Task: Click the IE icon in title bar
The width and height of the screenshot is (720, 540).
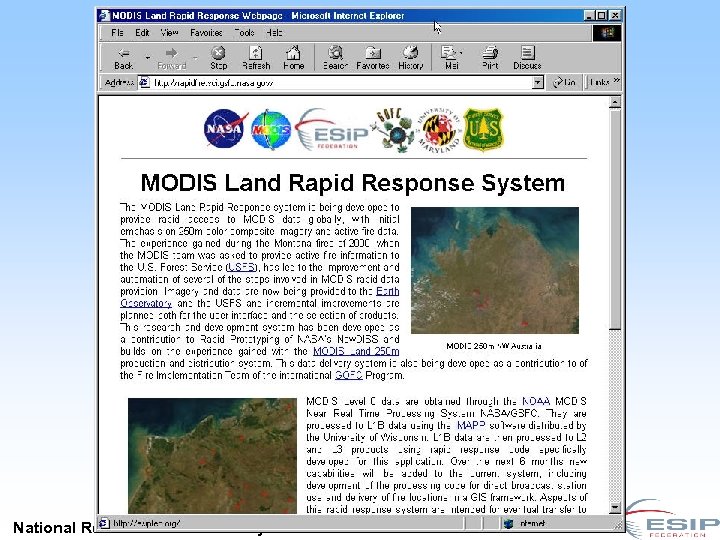Action: pyautogui.click(x=104, y=15)
